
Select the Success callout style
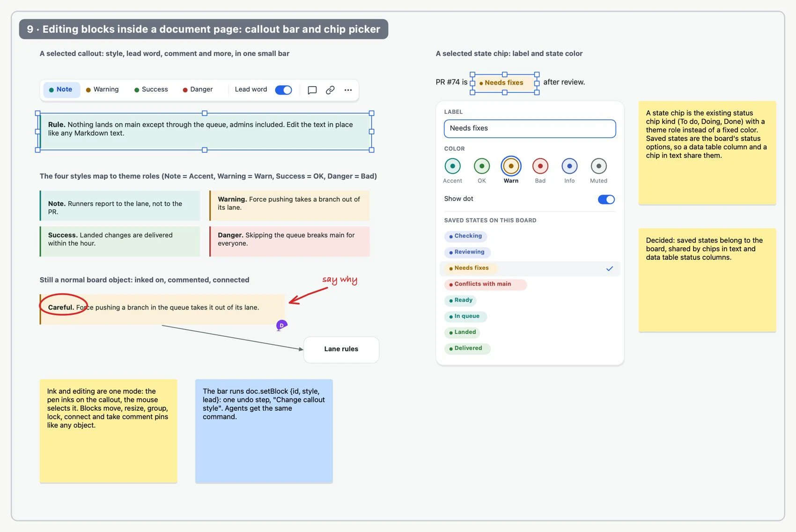(151, 89)
